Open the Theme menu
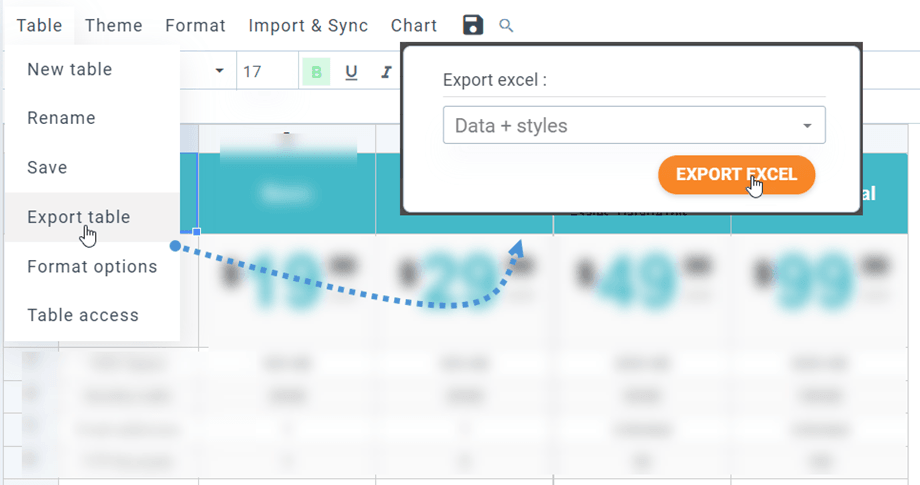Image resolution: width=920 pixels, height=485 pixels. click(113, 25)
